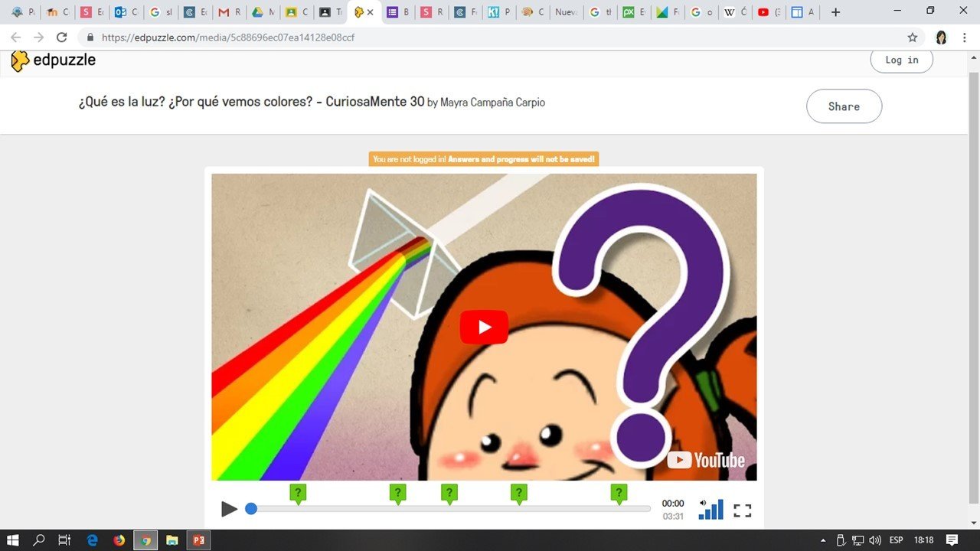Viewport: 980px width, 551px height.
Task: Open Task View on the taskbar
Action: 64,540
